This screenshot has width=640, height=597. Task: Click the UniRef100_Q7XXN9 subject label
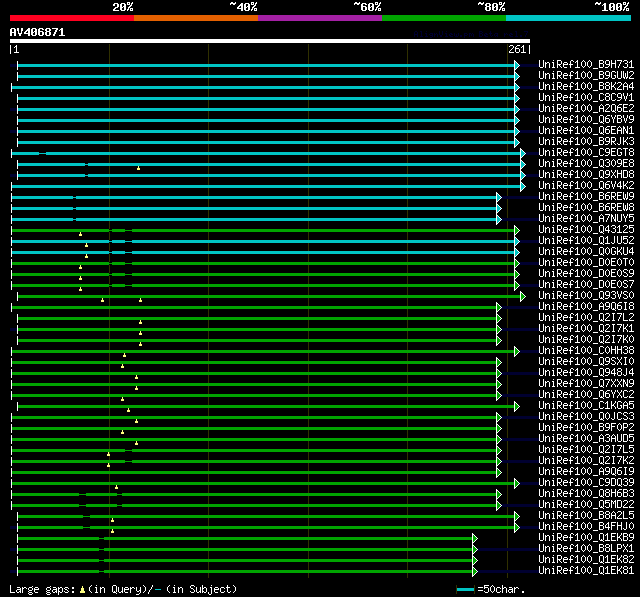[x=586, y=384]
